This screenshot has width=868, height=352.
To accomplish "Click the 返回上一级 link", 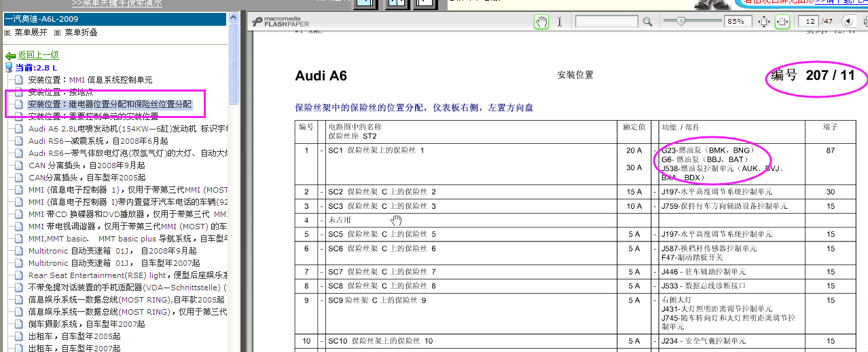I will point(38,56).
